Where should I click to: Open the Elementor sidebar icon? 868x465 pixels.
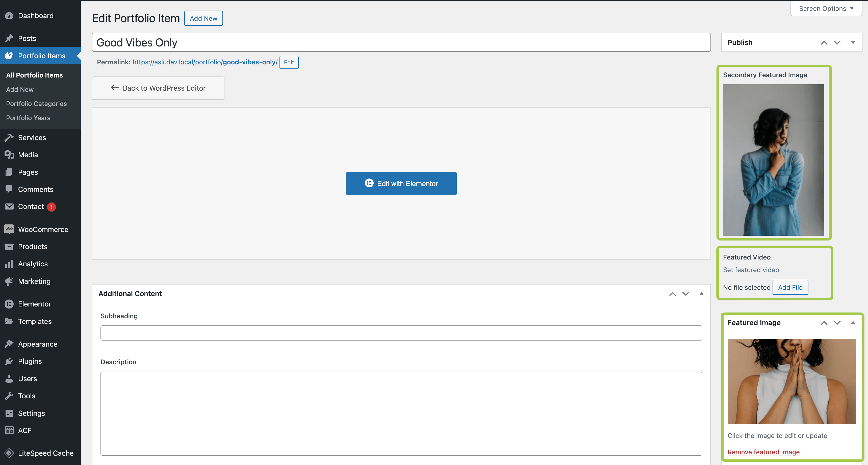click(x=9, y=304)
